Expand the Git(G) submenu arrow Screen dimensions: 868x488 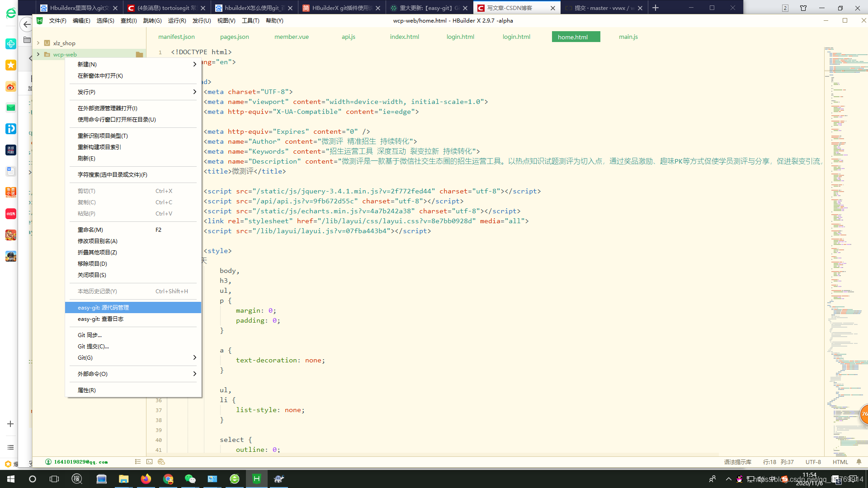pyautogui.click(x=194, y=358)
